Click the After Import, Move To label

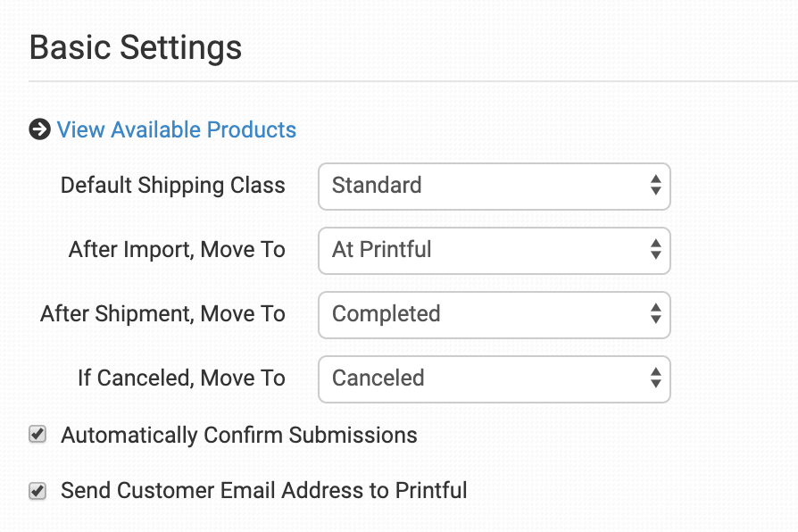pyautogui.click(x=177, y=250)
